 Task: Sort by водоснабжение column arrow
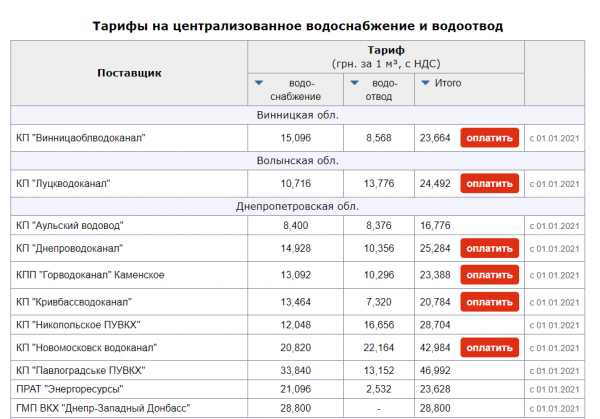click(260, 83)
